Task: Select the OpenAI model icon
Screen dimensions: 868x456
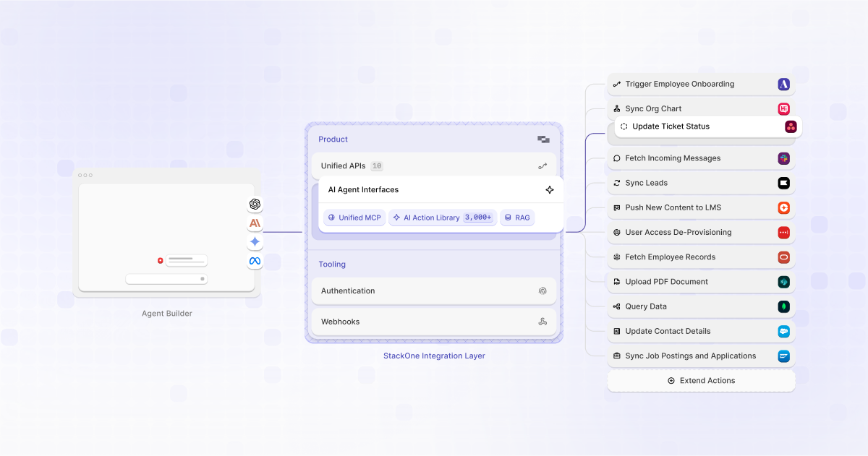Action: click(x=255, y=205)
